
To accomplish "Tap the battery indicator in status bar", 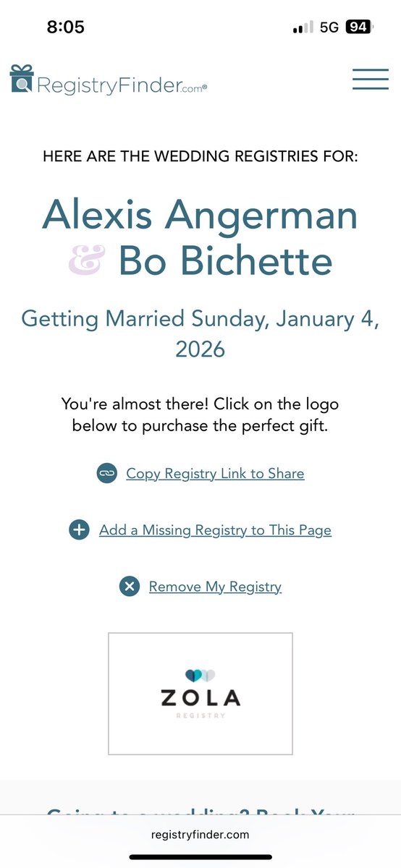I will click(x=360, y=27).
